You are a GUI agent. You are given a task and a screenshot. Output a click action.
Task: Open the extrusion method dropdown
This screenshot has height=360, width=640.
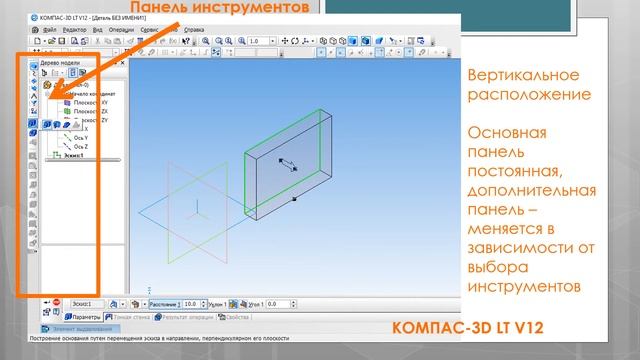(144, 304)
